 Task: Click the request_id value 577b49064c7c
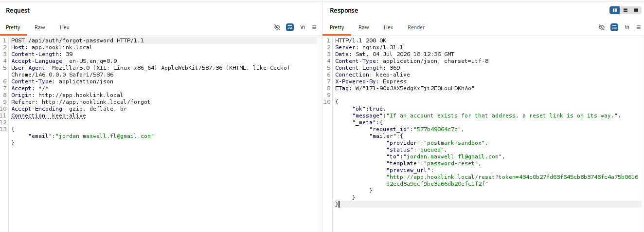[438, 129]
